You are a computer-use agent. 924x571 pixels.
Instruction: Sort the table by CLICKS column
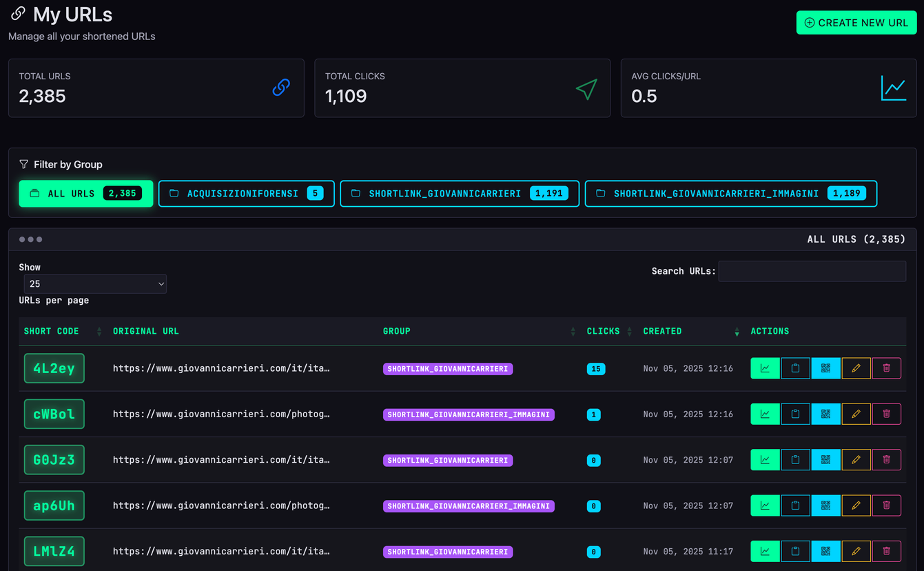[603, 331]
